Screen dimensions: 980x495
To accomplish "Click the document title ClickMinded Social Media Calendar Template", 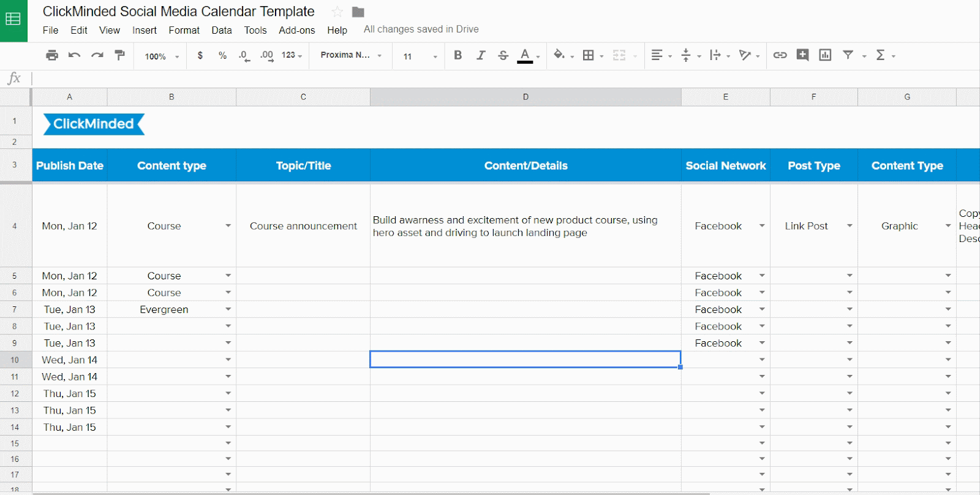I will pyautogui.click(x=178, y=12).
